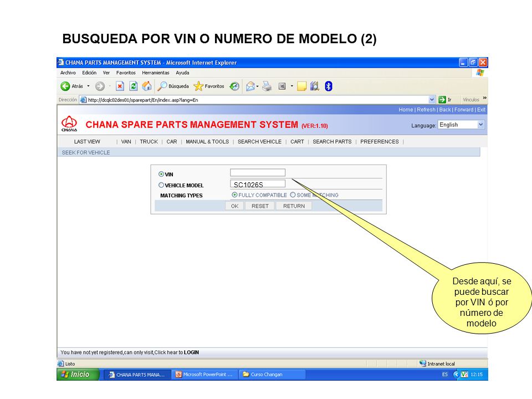Open MANUAL & TOOLS section
532x399 pixels.
coord(207,141)
